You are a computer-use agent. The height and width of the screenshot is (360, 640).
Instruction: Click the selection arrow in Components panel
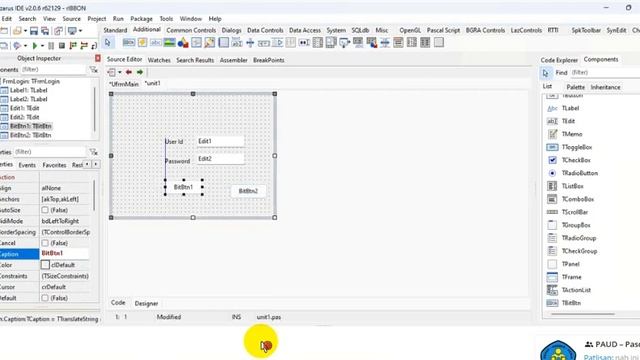(x=546, y=73)
